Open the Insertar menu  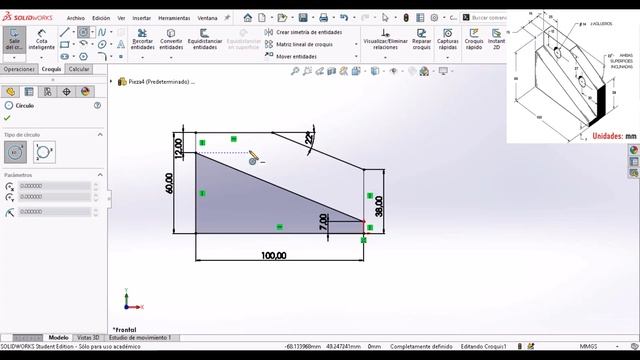tap(142, 18)
